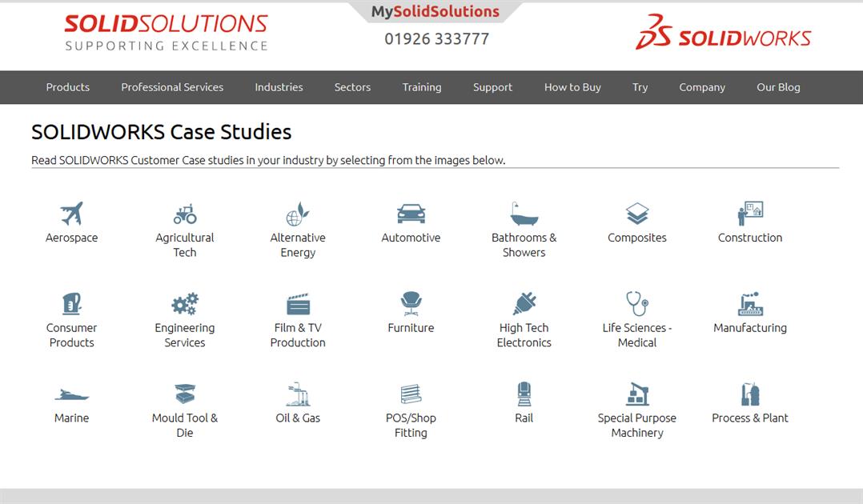The height and width of the screenshot is (504, 863).
Task: Visit Our Blog from the navigation bar
Action: pos(777,87)
